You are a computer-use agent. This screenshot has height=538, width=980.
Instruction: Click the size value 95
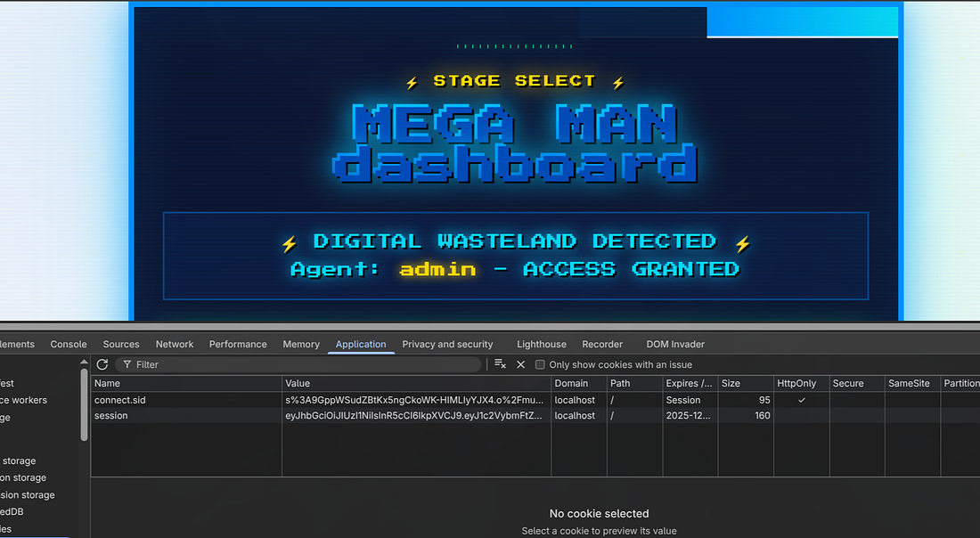(x=765, y=400)
